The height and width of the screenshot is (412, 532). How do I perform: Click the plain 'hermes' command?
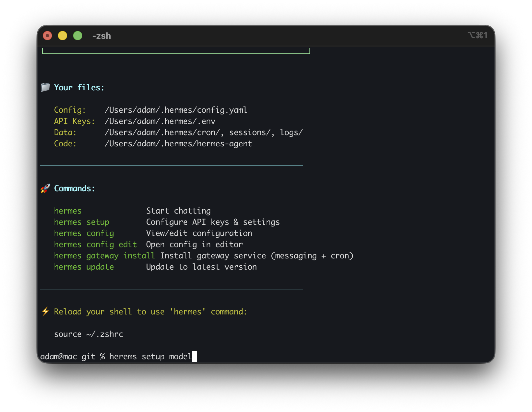point(68,211)
